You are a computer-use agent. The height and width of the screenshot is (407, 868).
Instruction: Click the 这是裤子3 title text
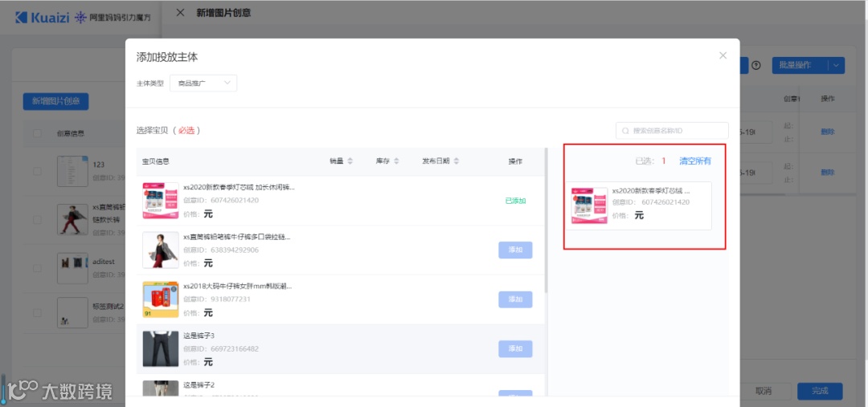[x=199, y=335]
